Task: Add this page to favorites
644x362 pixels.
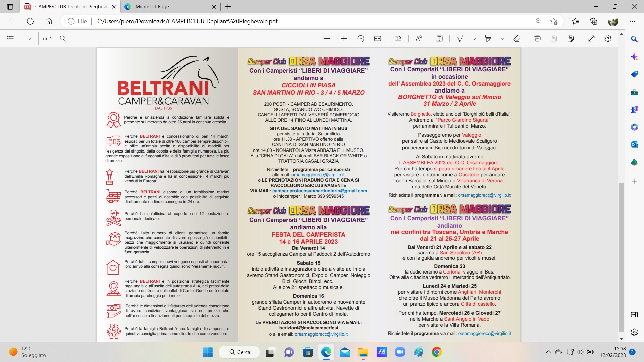Action: coord(554,21)
